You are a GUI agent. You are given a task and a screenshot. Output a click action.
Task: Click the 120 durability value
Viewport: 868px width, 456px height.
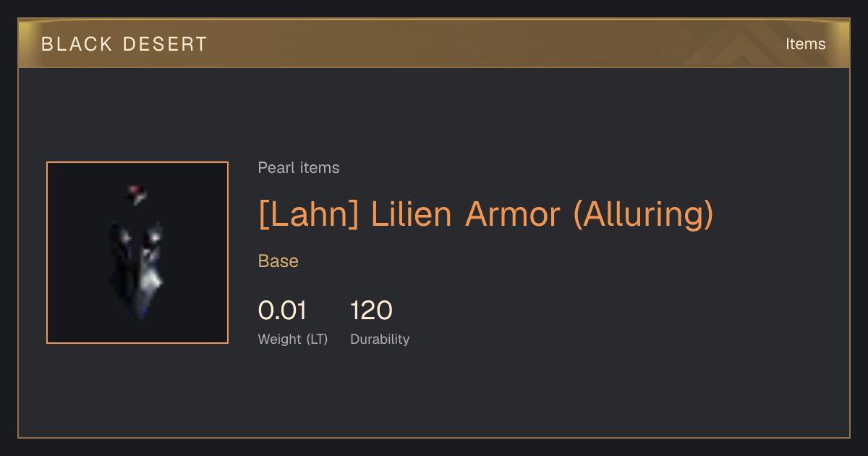point(371,311)
